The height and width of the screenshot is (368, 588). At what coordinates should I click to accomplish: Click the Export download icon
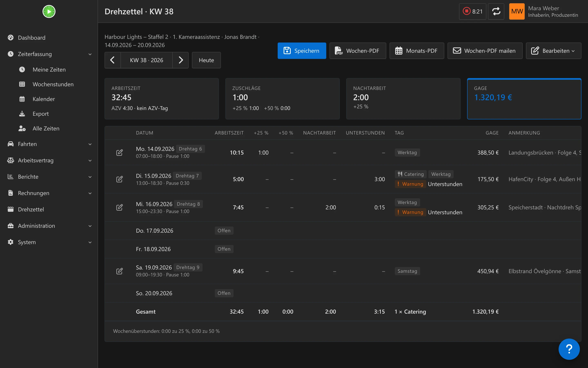pos(22,114)
